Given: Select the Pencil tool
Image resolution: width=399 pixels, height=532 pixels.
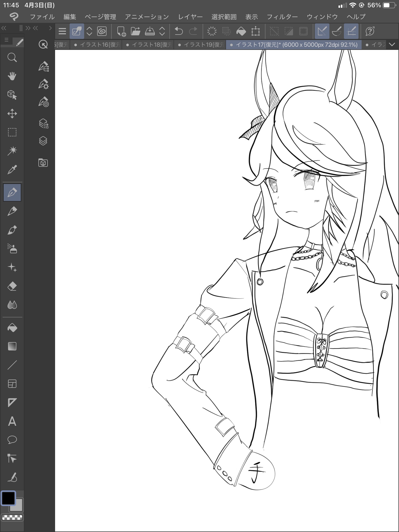Looking at the screenshot, I should click(12, 211).
